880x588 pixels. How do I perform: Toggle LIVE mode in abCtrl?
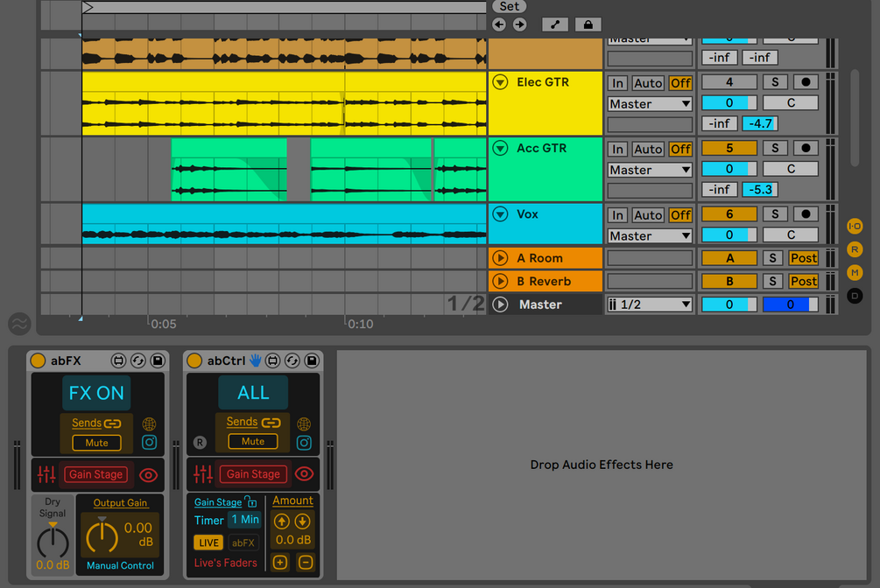[x=208, y=542]
